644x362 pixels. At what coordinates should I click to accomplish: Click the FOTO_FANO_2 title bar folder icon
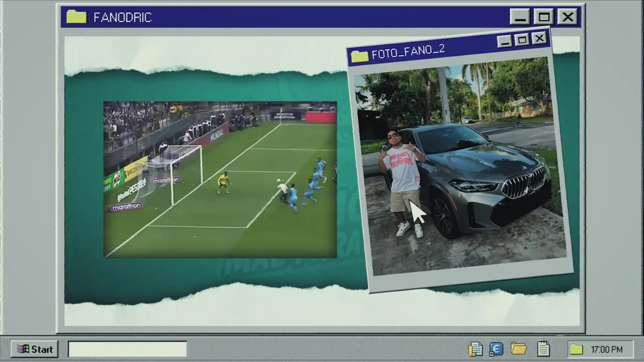360,56
